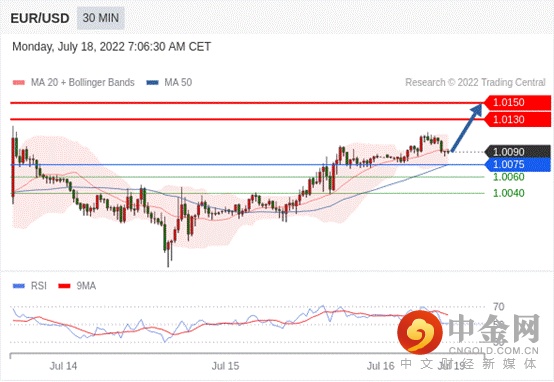The width and height of the screenshot is (554, 382).
Task: Click the 'RSI' legend label
Action: pyautogui.click(x=39, y=286)
